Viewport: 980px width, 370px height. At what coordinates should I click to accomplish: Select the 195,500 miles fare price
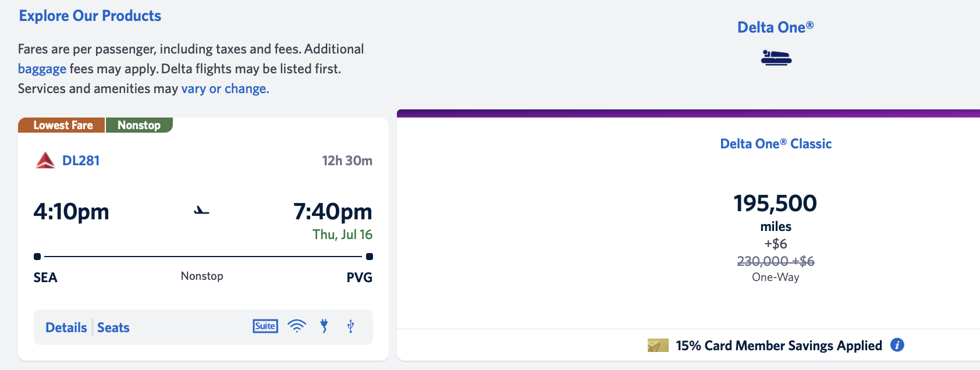775,204
